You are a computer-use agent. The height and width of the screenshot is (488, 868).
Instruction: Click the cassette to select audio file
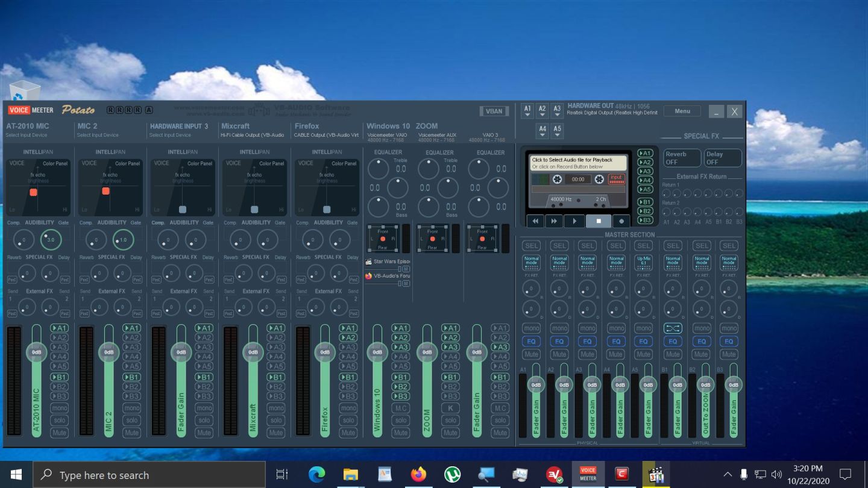click(x=578, y=163)
